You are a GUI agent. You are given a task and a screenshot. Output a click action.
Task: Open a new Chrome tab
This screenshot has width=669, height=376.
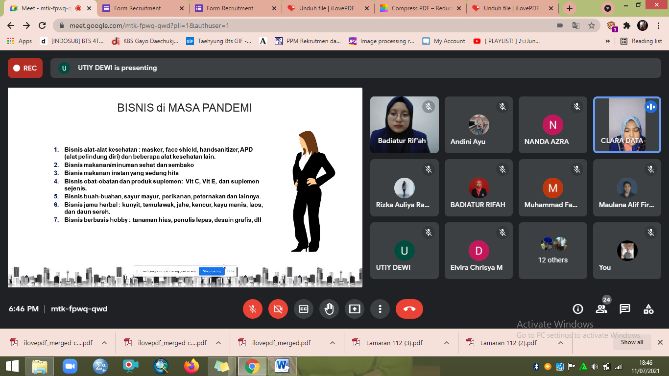click(x=569, y=8)
